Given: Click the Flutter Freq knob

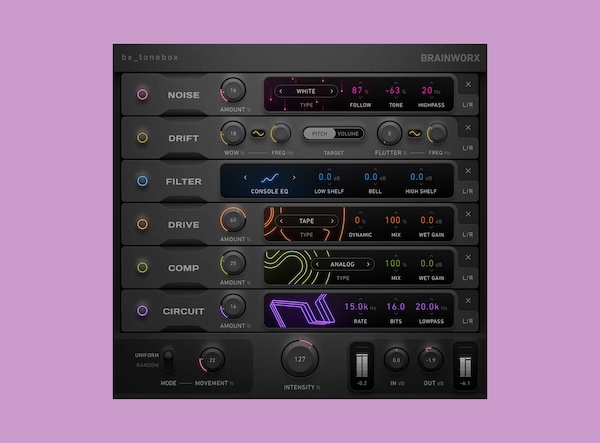Looking at the screenshot, I should [x=437, y=134].
